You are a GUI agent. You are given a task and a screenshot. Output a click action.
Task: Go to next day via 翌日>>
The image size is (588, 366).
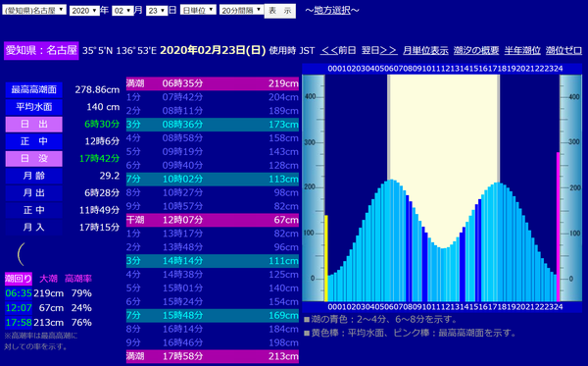(x=379, y=50)
